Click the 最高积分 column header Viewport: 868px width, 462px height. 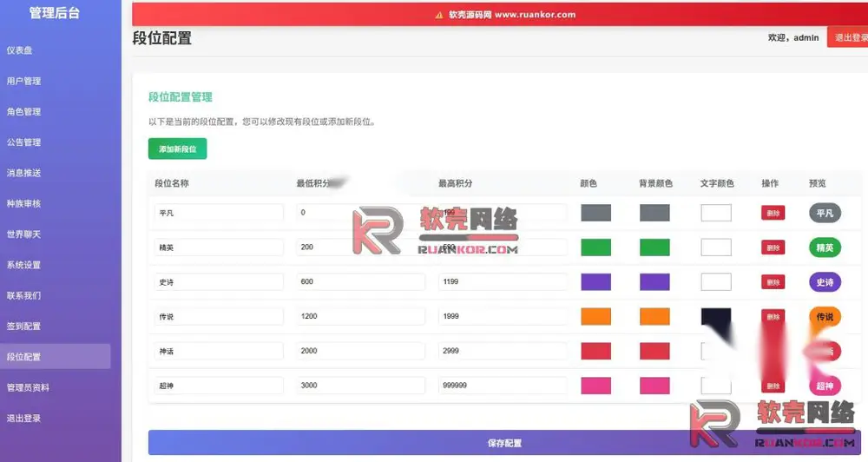pos(455,183)
